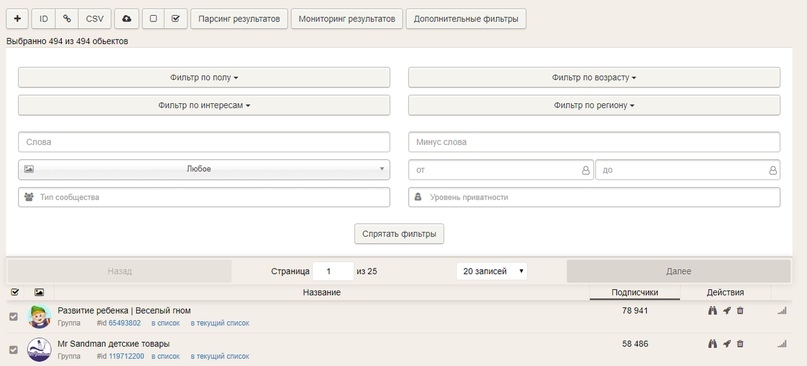The width and height of the screenshot is (807, 366).
Task: Click binoculars icon for Mr Sandman row
Action: click(713, 343)
